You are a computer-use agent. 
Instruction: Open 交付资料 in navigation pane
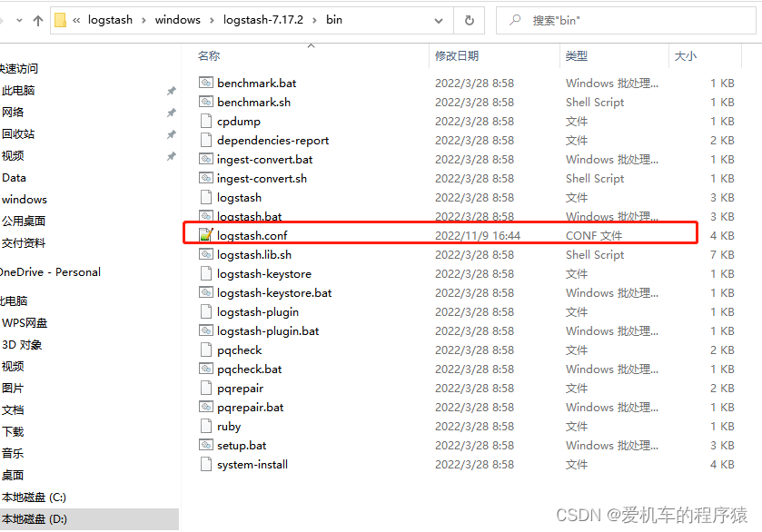pos(24,243)
